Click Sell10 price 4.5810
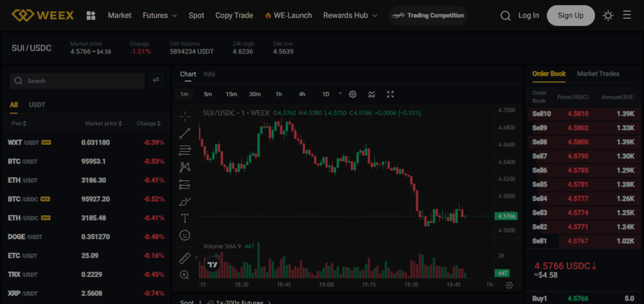Viewport: 644px width, 304px height. (x=578, y=114)
